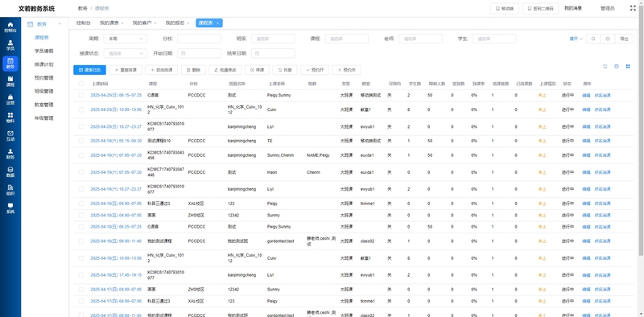644x317 pixels.
Task: Open 课程 select field
Action: pos(347,39)
